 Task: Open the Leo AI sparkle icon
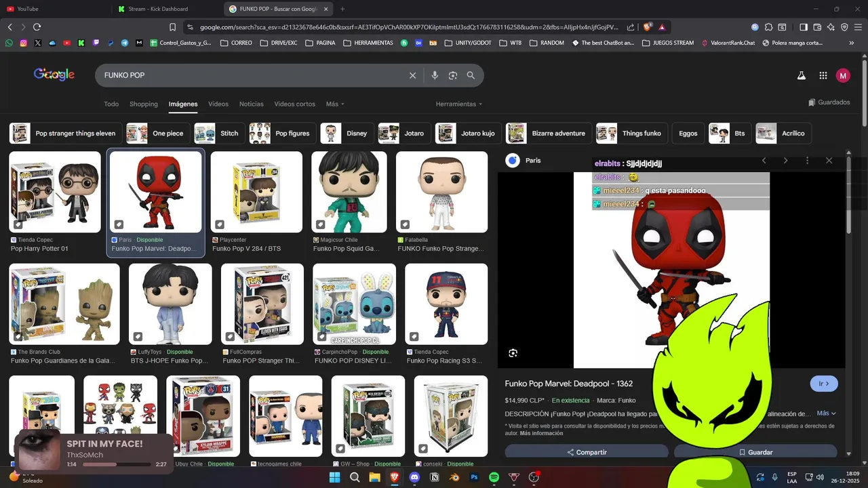point(831,27)
